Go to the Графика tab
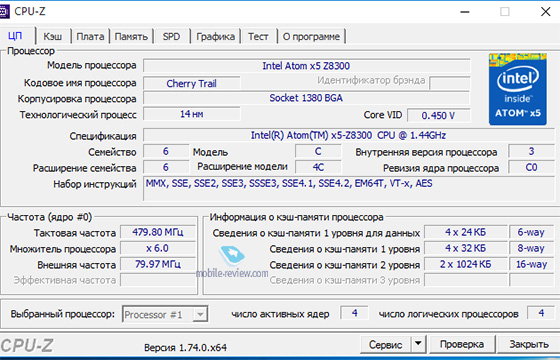 point(215,36)
